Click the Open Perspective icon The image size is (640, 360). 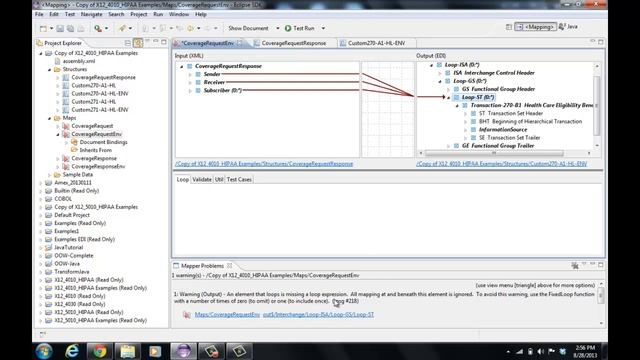pos(509,27)
